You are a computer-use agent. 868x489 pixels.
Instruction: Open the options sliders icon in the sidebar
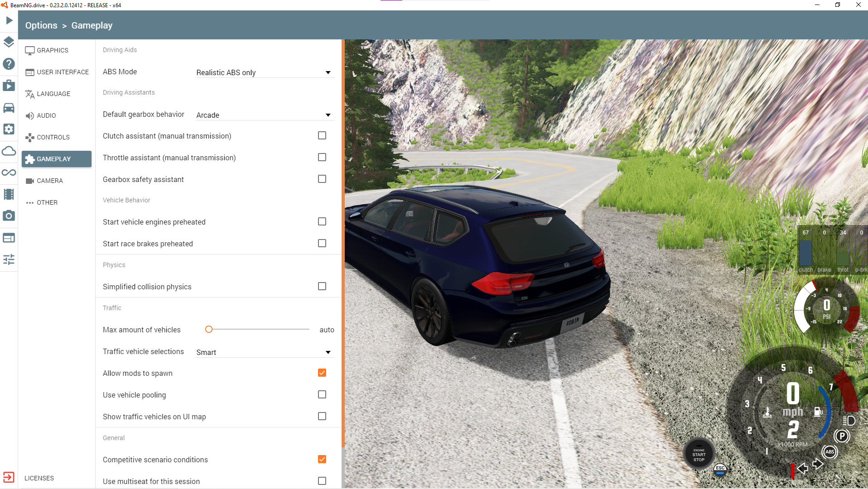[9, 259]
